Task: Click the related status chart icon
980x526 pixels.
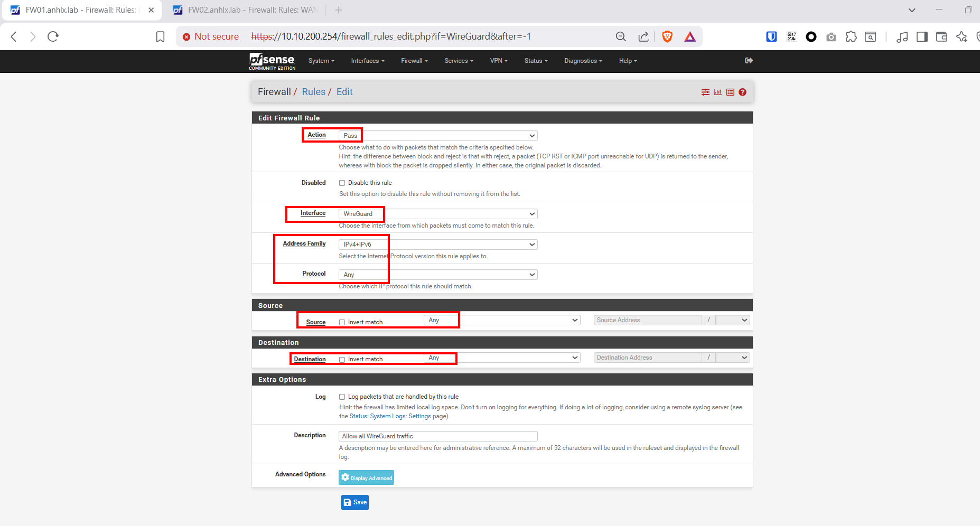Action: pos(717,92)
